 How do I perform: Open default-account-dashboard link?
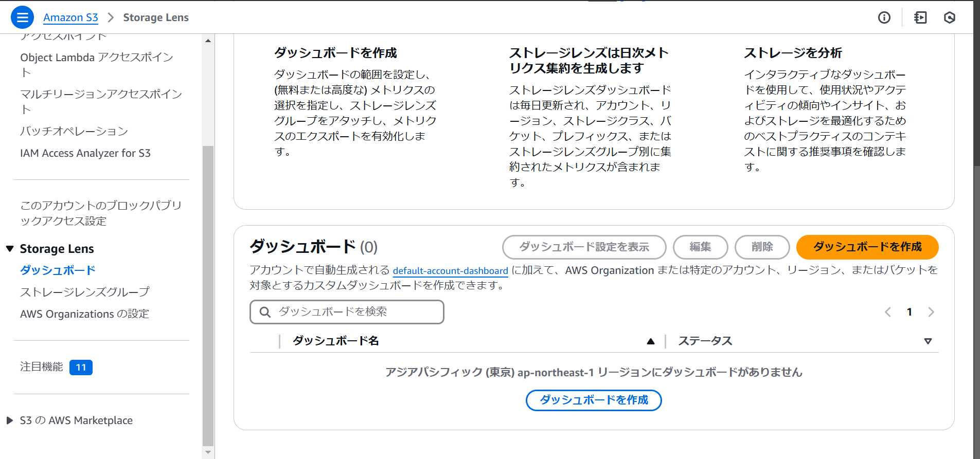(450, 271)
